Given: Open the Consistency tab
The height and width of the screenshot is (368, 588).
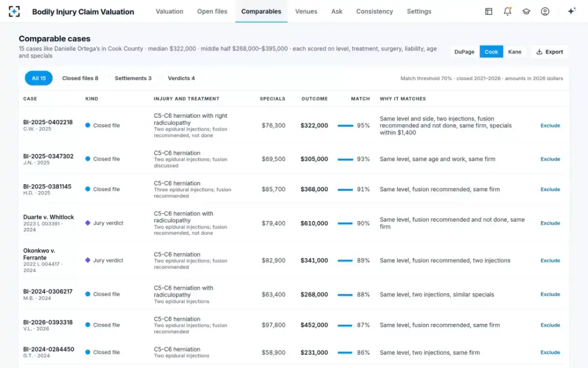Looking at the screenshot, I should click(374, 11).
